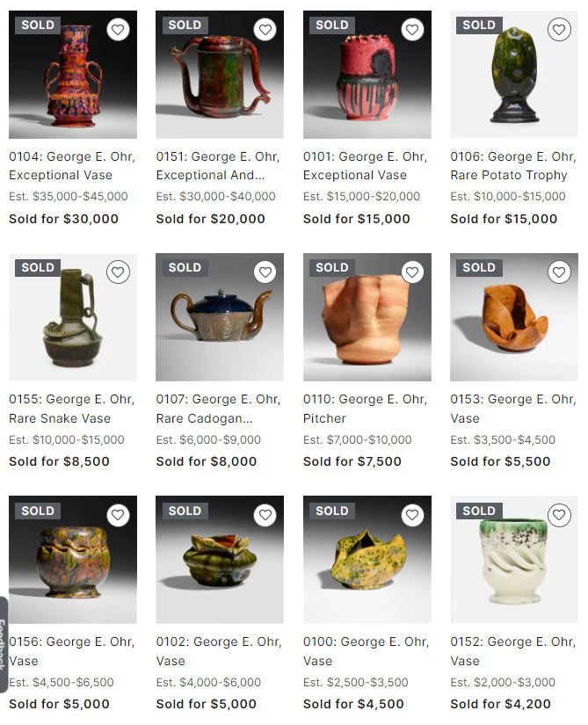Viewport: 588px width, 725px height.
Task: Open lot 0104 George E. Ohr title link
Action: pyautogui.click(x=72, y=166)
